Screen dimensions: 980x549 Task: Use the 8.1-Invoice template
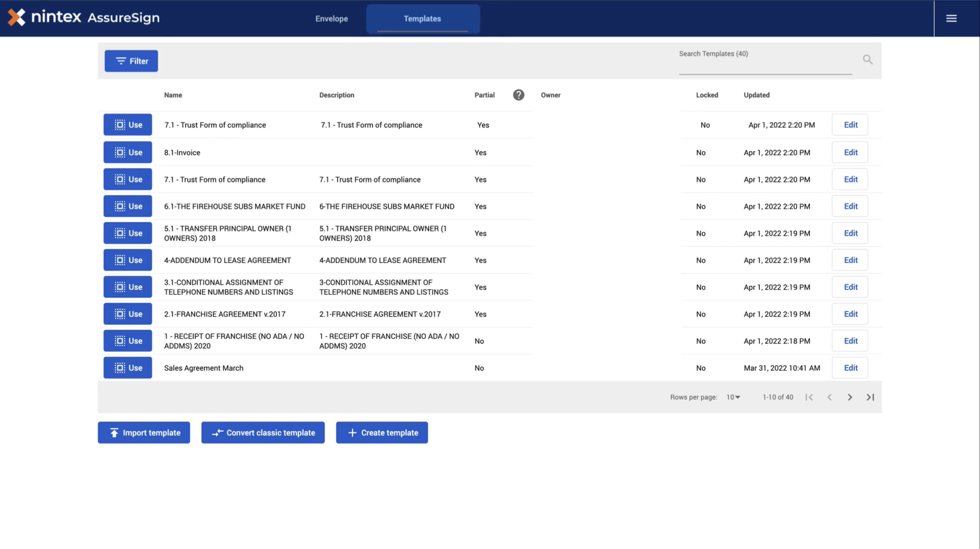point(128,152)
